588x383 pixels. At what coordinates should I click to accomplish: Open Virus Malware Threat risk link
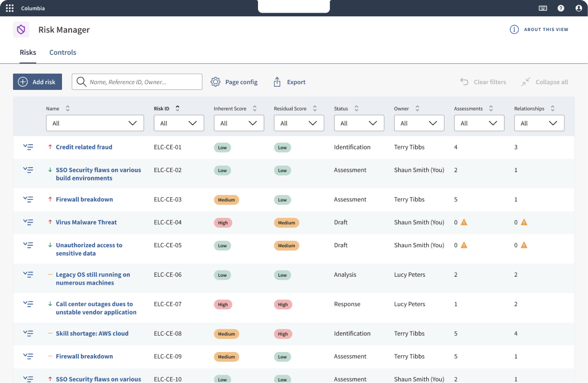(x=86, y=223)
